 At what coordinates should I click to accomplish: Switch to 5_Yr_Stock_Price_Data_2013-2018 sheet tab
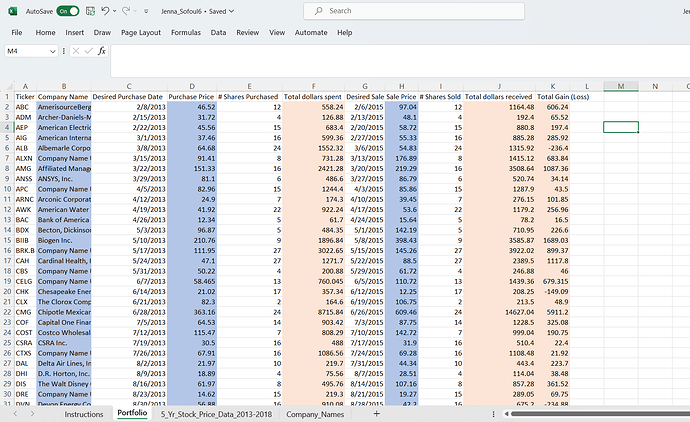[x=216, y=414]
